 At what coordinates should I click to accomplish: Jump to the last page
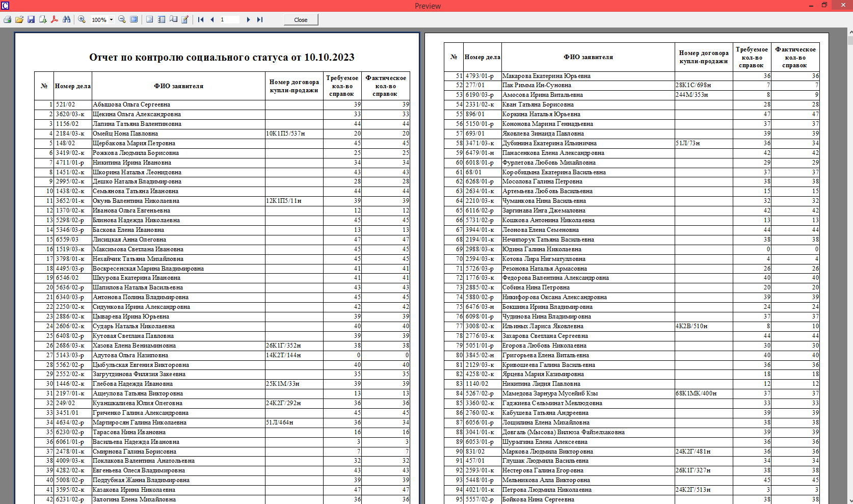point(260,20)
